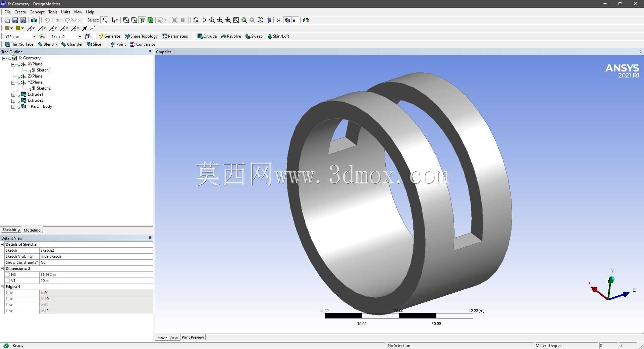Image resolution: width=644 pixels, height=349 pixels.
Task: Enable the Points selection filter
Action: [126, 20]
